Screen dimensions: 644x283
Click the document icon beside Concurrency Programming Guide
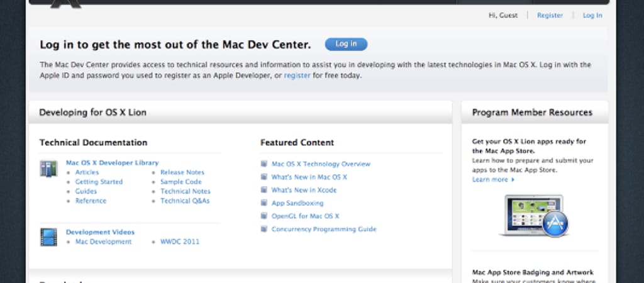(x=265, y=230)
